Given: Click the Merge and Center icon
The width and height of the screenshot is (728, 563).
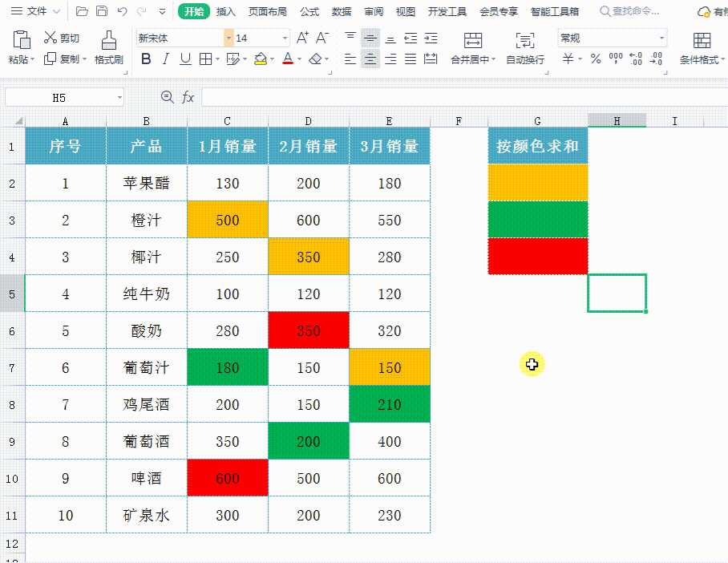Looking at the screenshot, I should pyautogui.click(x=473, y=40).
